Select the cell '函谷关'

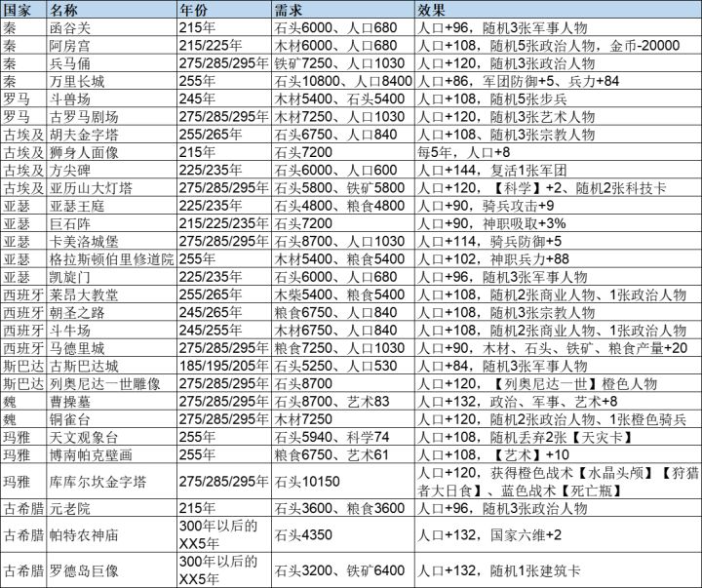[x=111, y=27]
